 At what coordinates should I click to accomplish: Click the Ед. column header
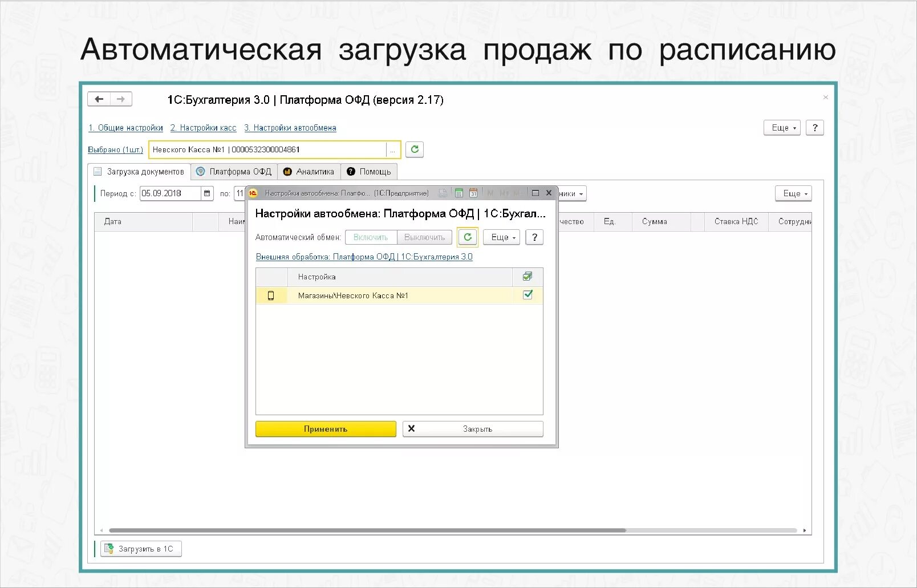point(612,221)
